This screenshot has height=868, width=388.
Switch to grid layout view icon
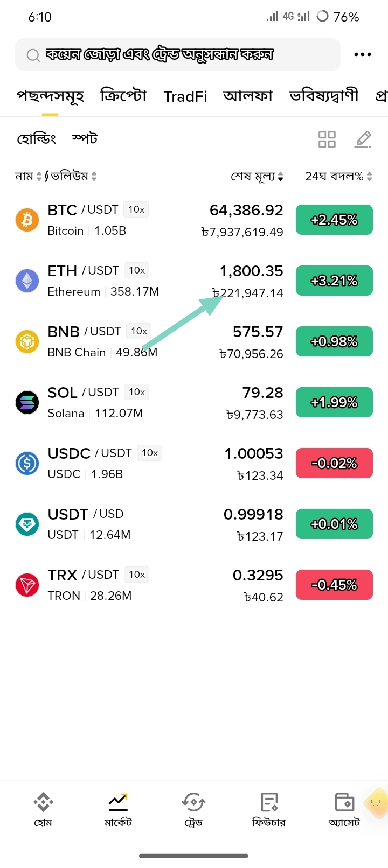[327, 139]
